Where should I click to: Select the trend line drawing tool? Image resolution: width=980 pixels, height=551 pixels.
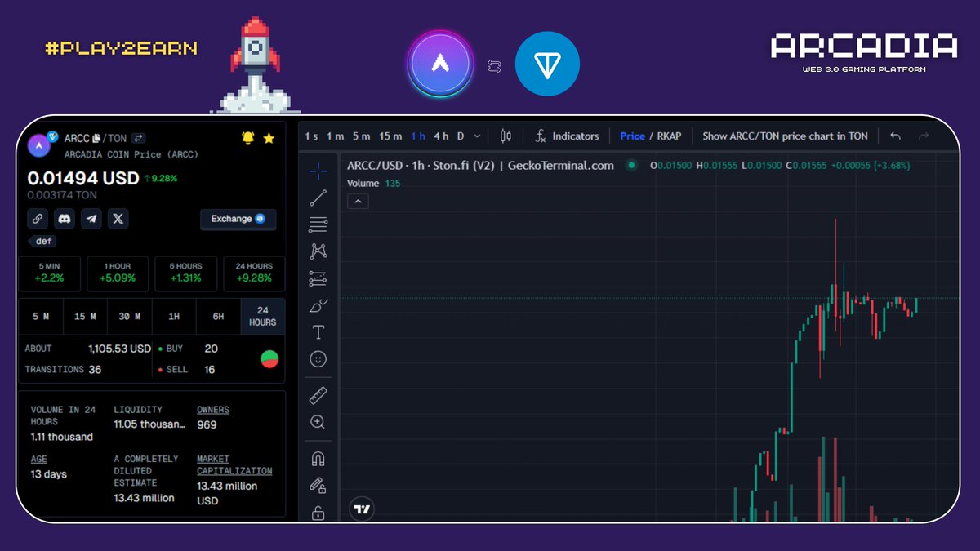(318, 198)
